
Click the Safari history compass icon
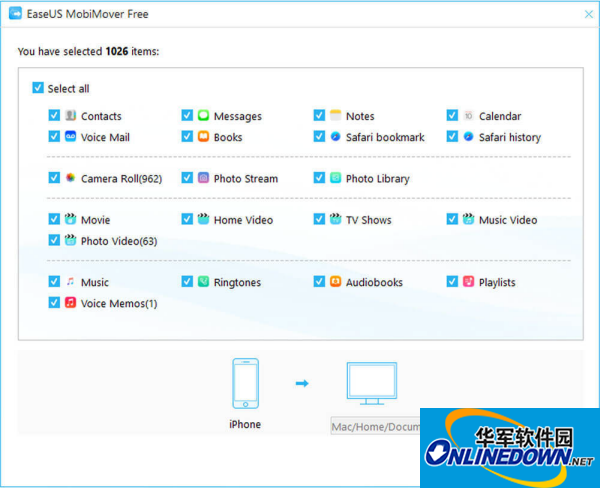pos(468,136)
